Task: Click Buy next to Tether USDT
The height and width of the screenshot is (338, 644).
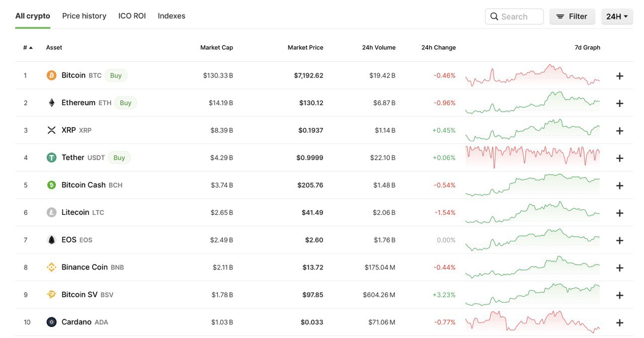Action: click(x=119, y=157)
